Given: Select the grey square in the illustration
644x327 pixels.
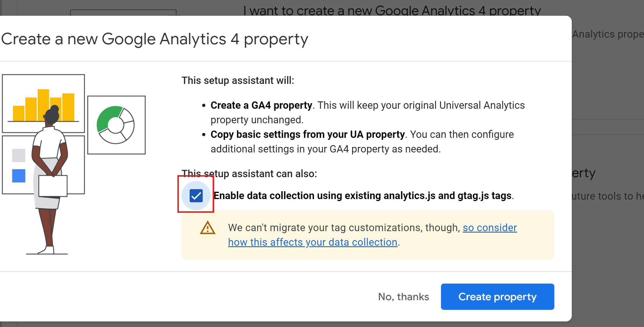Looking at the screenshot, I should coord(19,155).
